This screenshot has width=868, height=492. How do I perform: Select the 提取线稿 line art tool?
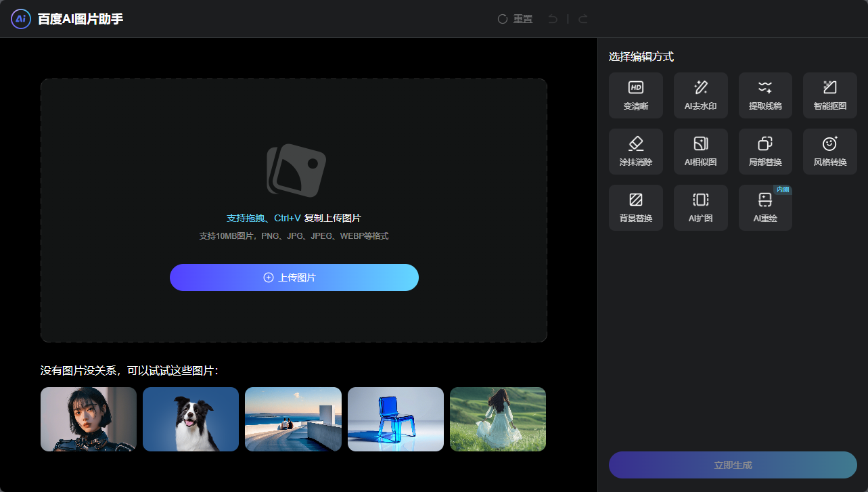765,95
